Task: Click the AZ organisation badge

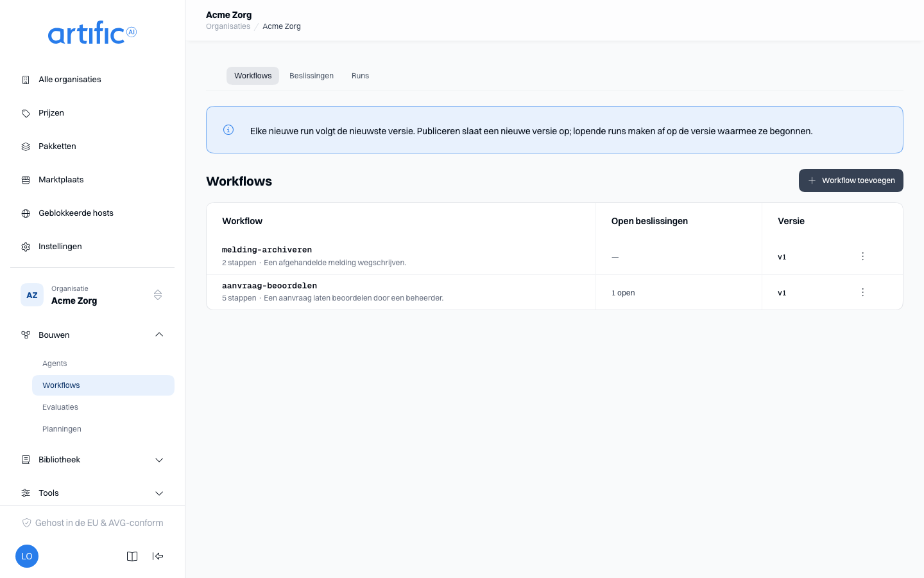Action: [x=32, y=295]
